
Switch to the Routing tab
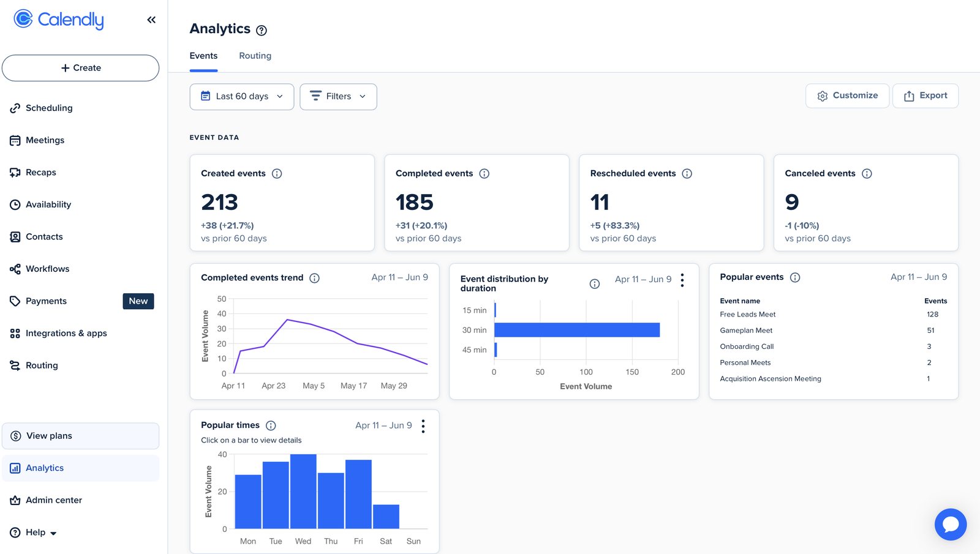click(255, 56)
